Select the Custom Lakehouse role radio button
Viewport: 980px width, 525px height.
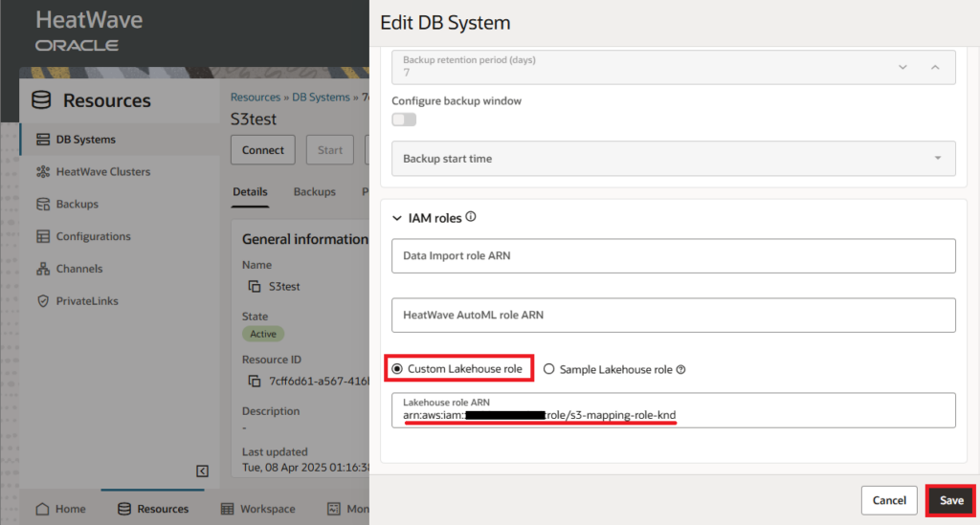[397, 369]
